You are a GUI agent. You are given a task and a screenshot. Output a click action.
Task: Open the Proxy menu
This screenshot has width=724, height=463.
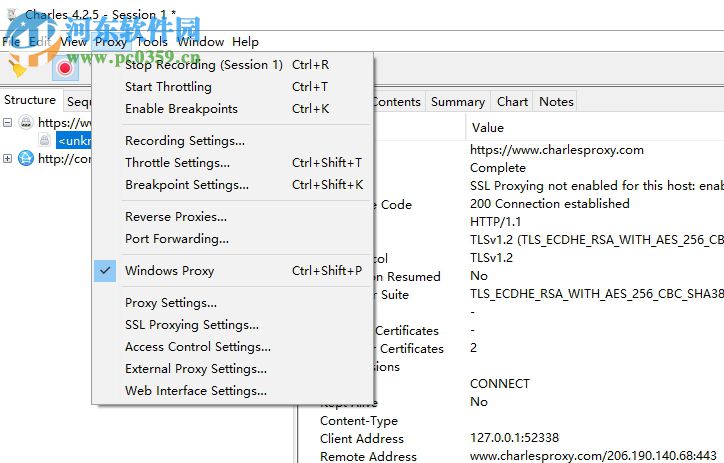pyautogui.click(x=111, y=42)
